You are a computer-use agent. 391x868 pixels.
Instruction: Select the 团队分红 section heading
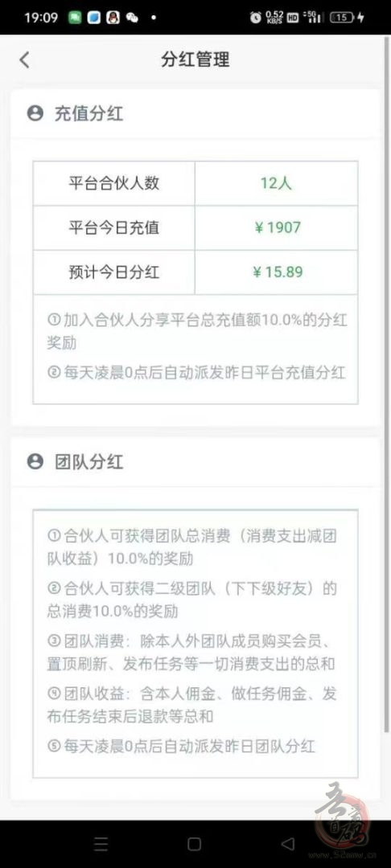88,461
